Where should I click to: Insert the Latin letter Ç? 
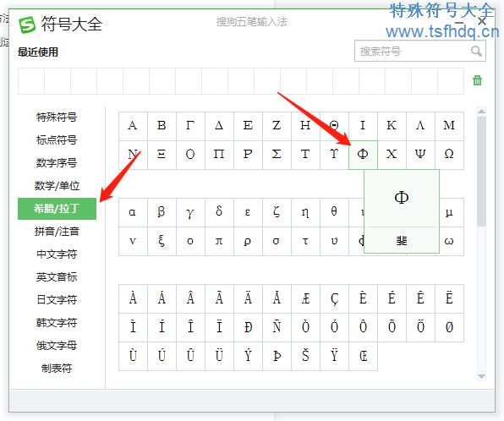click(334, 299)
